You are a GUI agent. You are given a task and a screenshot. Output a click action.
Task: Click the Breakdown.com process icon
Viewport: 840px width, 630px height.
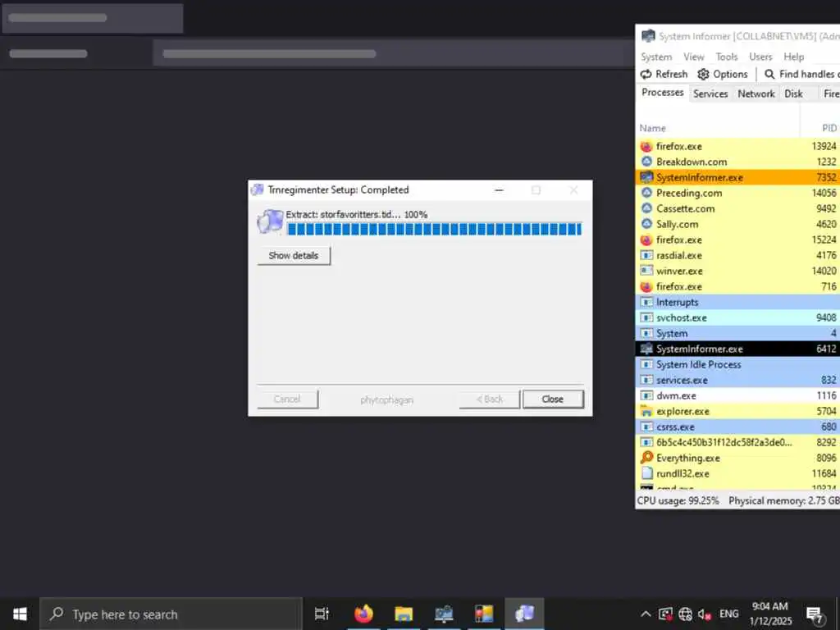646,162
